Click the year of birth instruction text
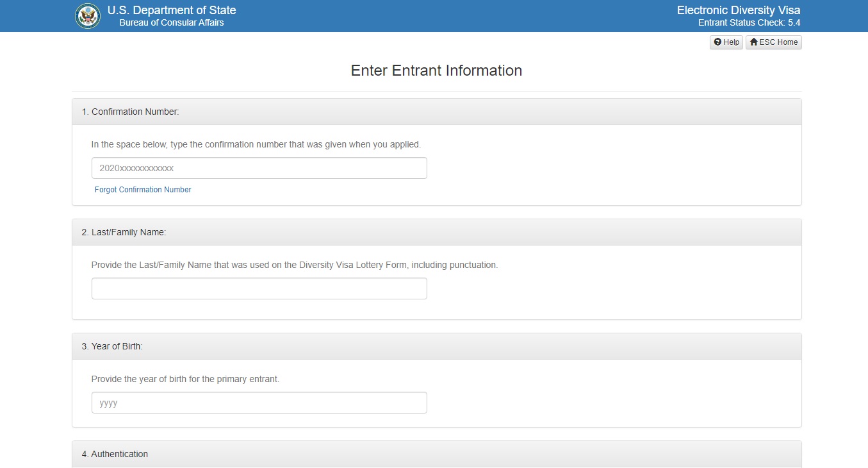868x468 pixels. point(186,379)
